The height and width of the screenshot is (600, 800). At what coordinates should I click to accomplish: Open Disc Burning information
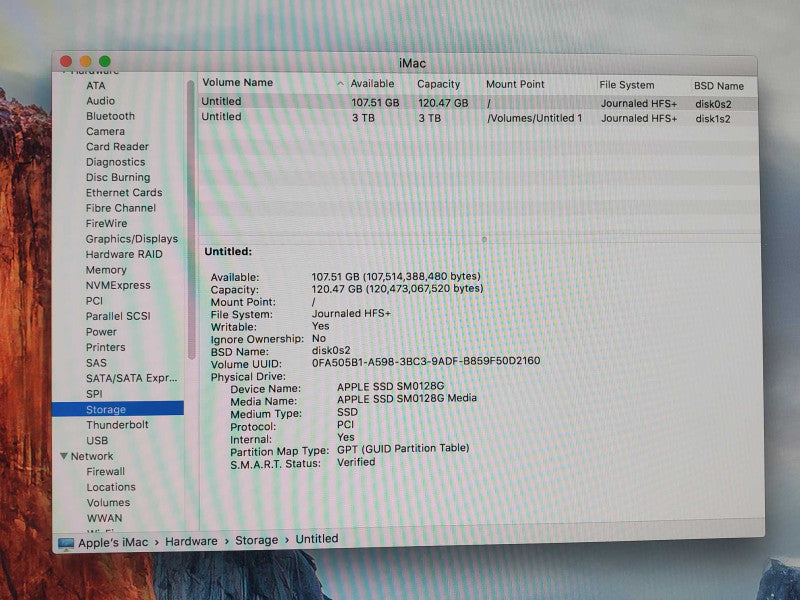pos(118,178)
